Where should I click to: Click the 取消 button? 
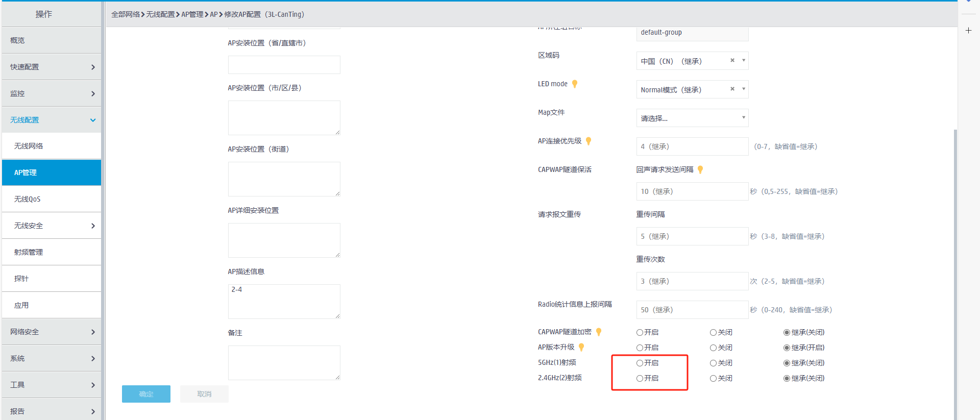click(204, 394)
